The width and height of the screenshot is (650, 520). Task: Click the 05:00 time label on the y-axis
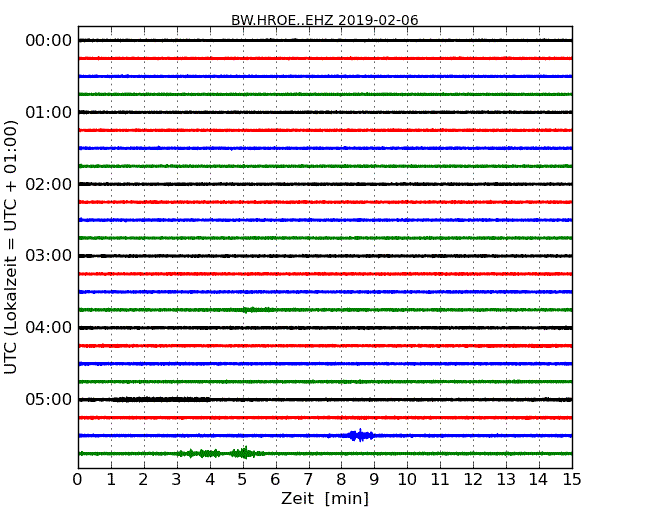coord(49,399)
